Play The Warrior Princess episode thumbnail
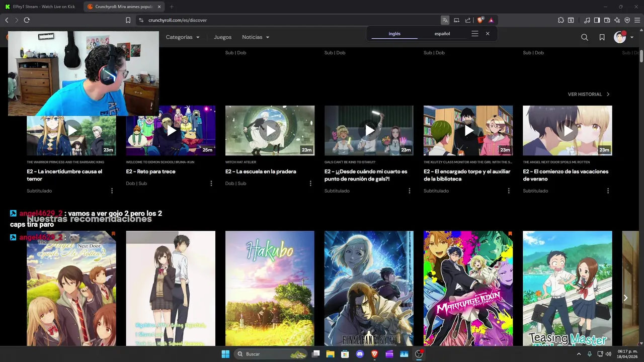 coord(71,130)
